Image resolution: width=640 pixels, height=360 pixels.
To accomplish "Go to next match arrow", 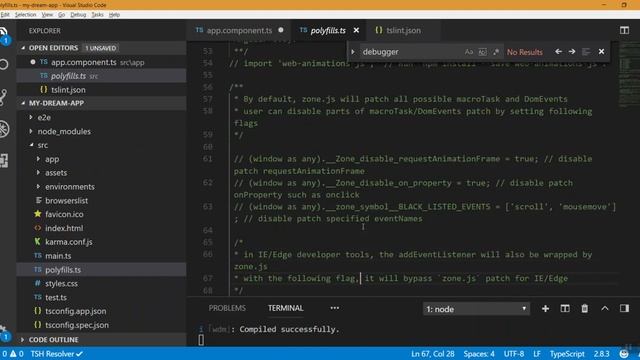I will pos(572,51).
